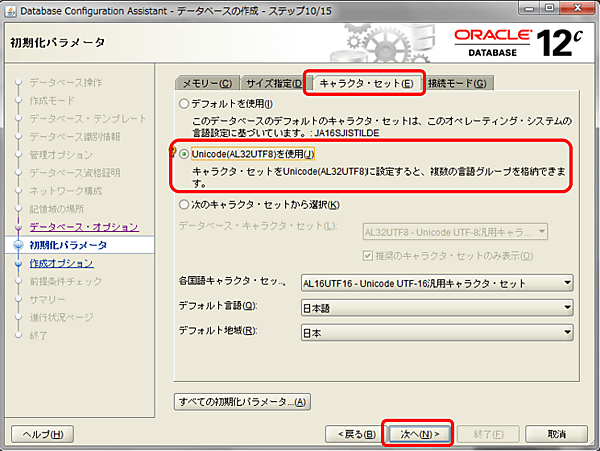
Task: Click the JA16SJISTILDE default charset description text
Action: 382,127
